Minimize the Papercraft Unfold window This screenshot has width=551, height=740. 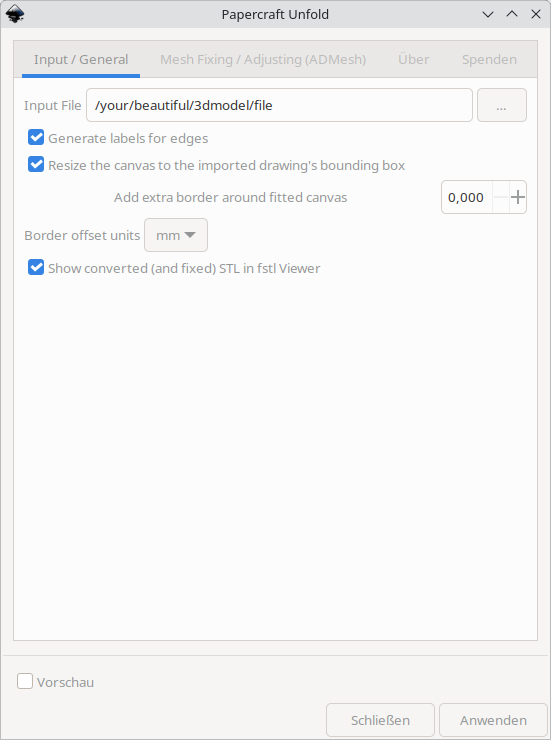pos(488,14)
